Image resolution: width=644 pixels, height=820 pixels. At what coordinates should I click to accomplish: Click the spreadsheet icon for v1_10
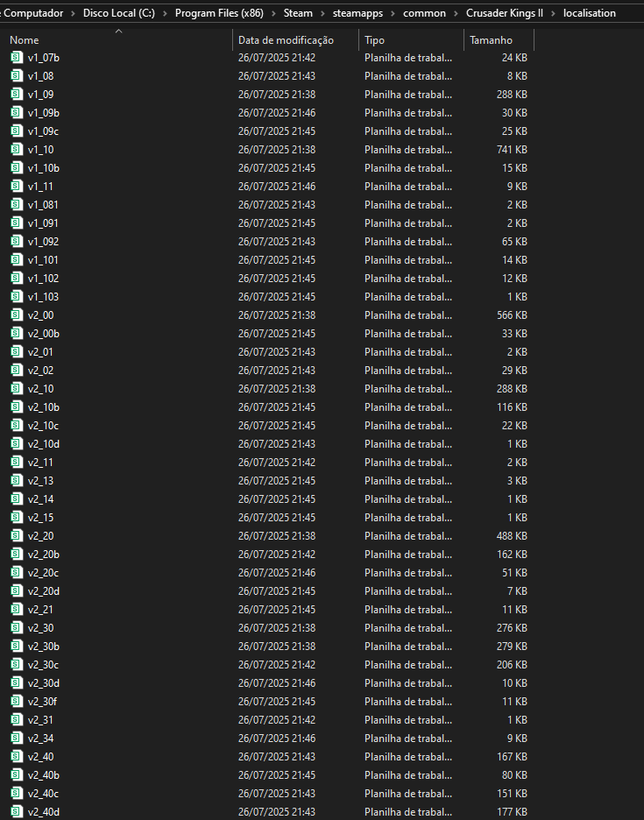coord(17,149)
